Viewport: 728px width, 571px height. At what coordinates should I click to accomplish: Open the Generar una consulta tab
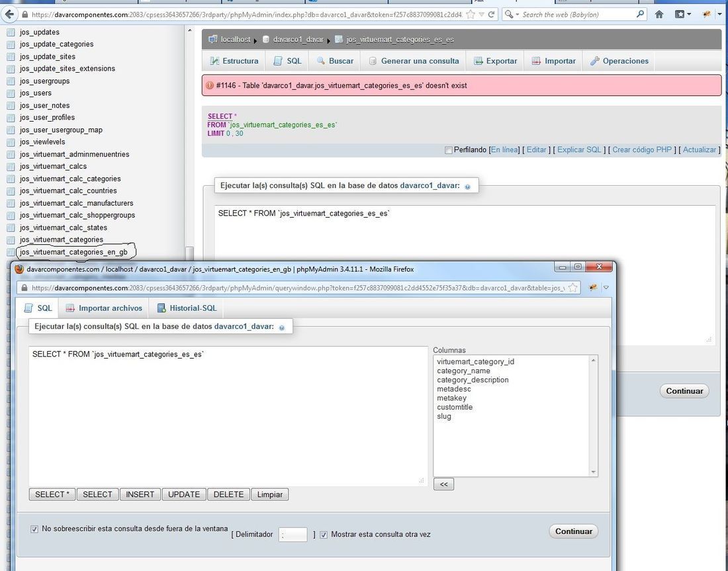pyautogui.click(x=414, y=61)
